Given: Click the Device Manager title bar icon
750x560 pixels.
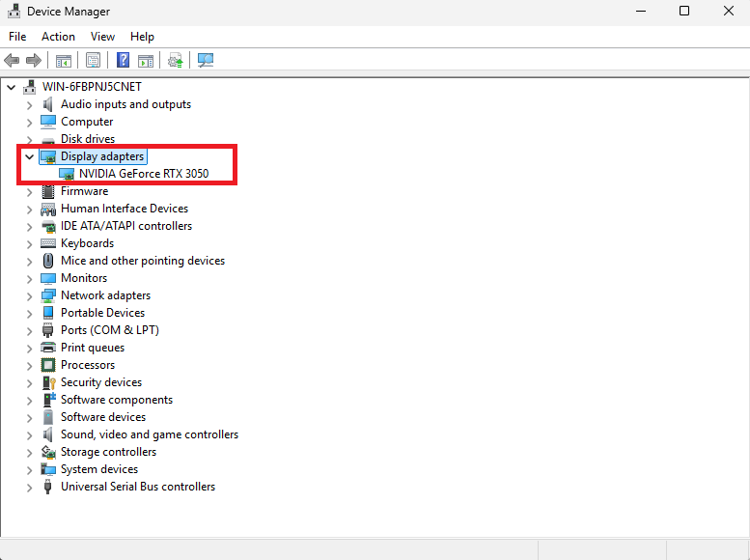Looking at the screenshot, I should click(x=14, y=11).
